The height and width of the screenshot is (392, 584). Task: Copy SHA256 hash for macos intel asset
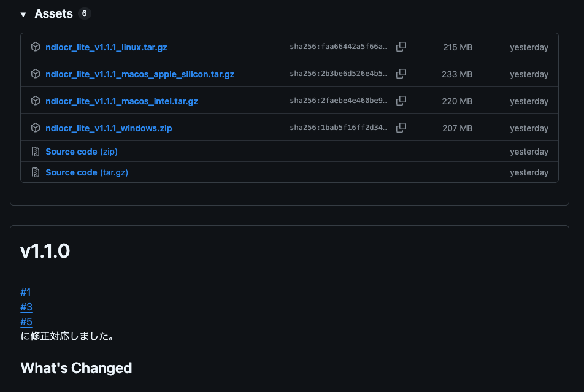(401, 101)
